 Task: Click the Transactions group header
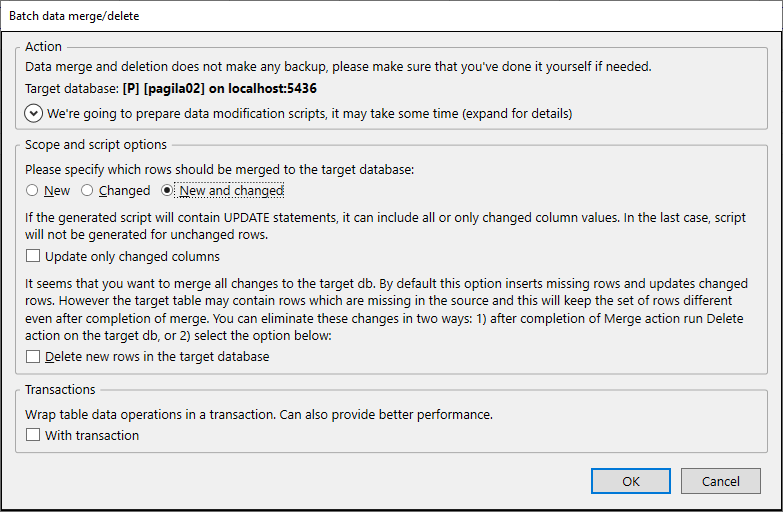pos(61,390)
